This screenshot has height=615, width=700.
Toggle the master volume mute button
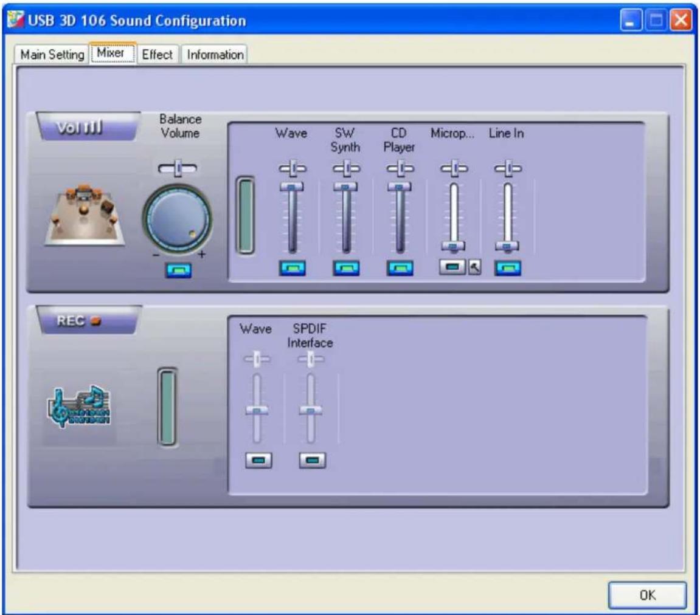[178, 270]
